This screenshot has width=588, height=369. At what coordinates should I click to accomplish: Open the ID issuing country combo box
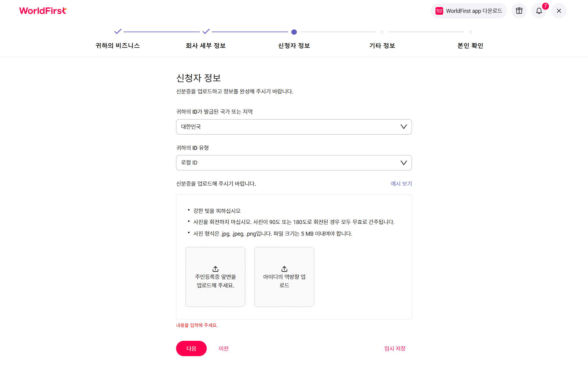click(x=294, y=127)
